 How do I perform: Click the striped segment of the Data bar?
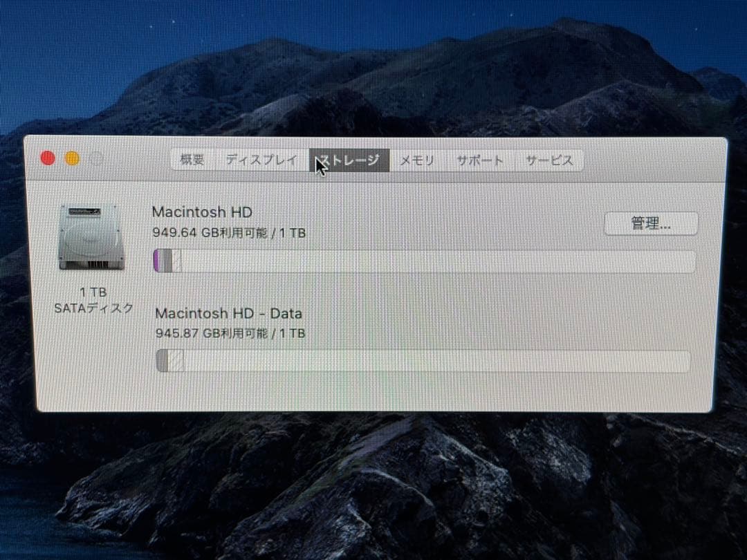click(x=176, y=360)
